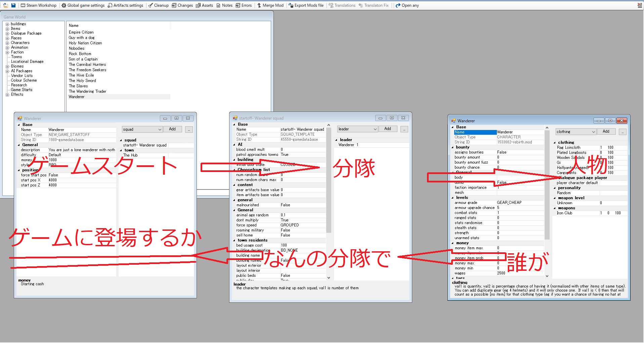Select Colour Scheme in the tree
Viewport: 644px width, 343px height.
tap(24, 80)
